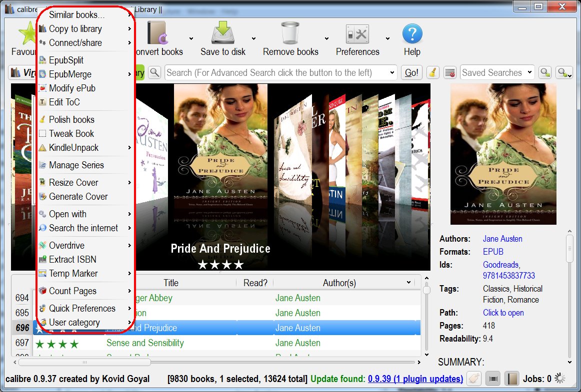This screenshot has width=581, height=392.
Task: Select Polish books menu entry
Action: coord(85,119)
